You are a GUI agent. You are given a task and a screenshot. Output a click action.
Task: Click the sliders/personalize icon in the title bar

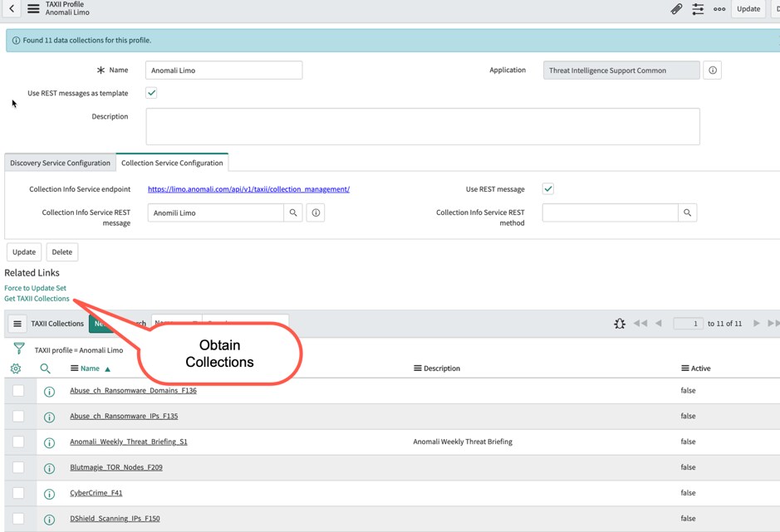pyautogui.click(x=698, y=8)
